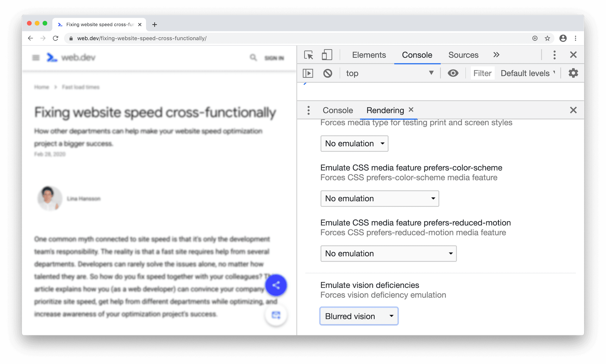Click the no-entry/clear console icon

pos(327,73)
